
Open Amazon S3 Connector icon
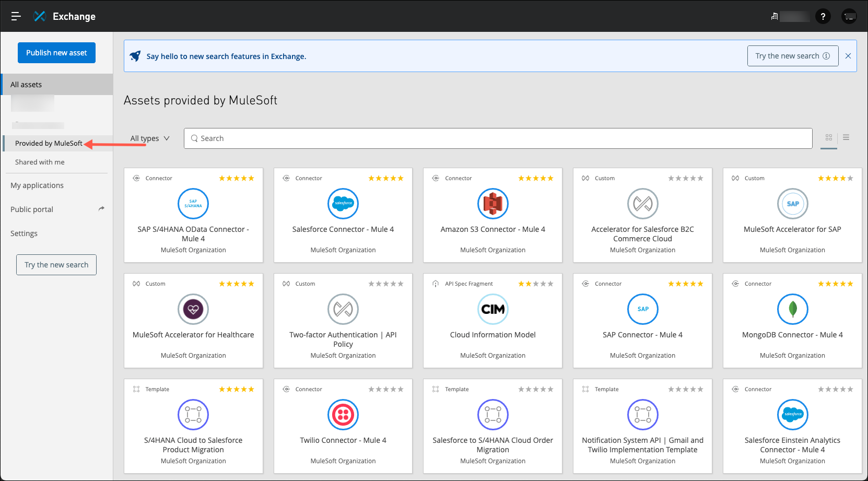coord(493,204)
